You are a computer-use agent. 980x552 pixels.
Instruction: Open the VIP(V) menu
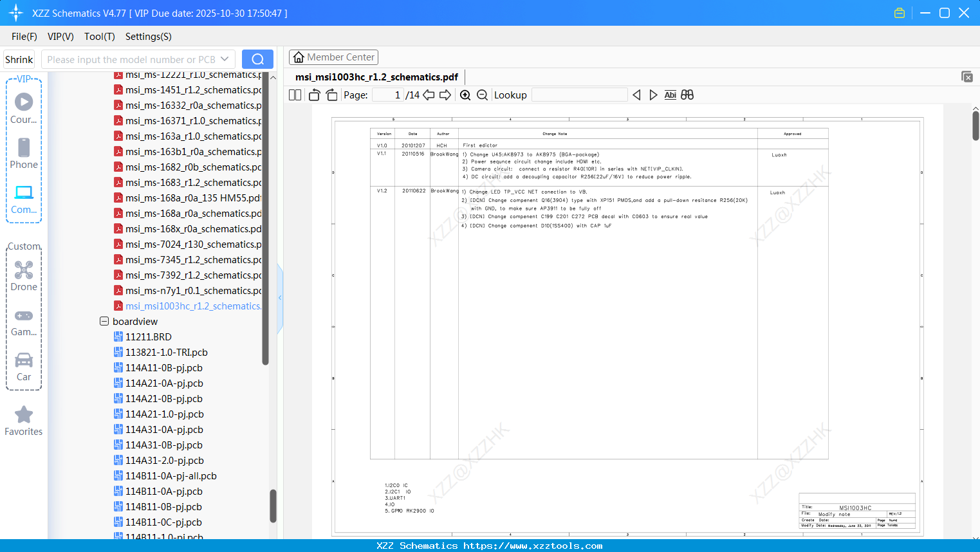point(60,37)
